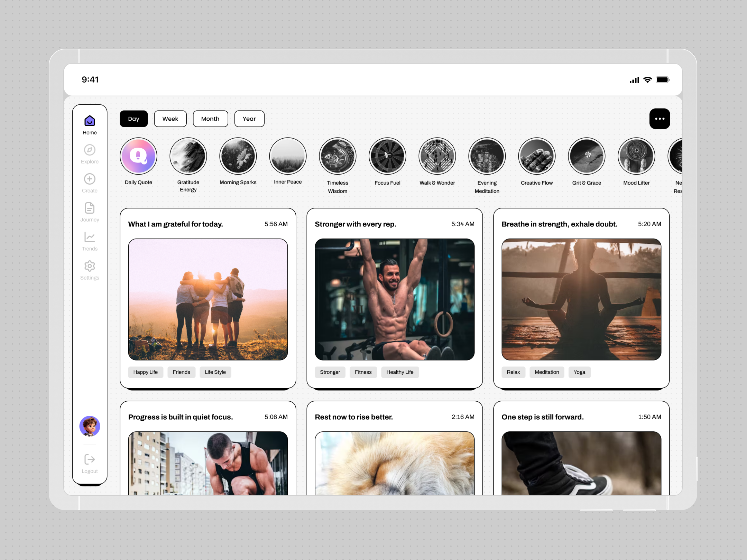Select the Year view tab
Screen dimensions: 747x560
(x=249, y=119)
